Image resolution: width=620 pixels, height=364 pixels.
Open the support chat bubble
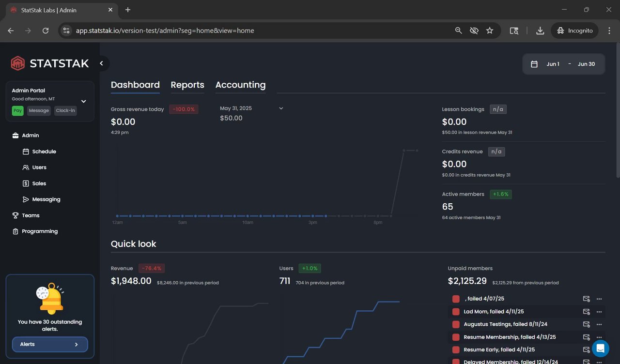601,349
